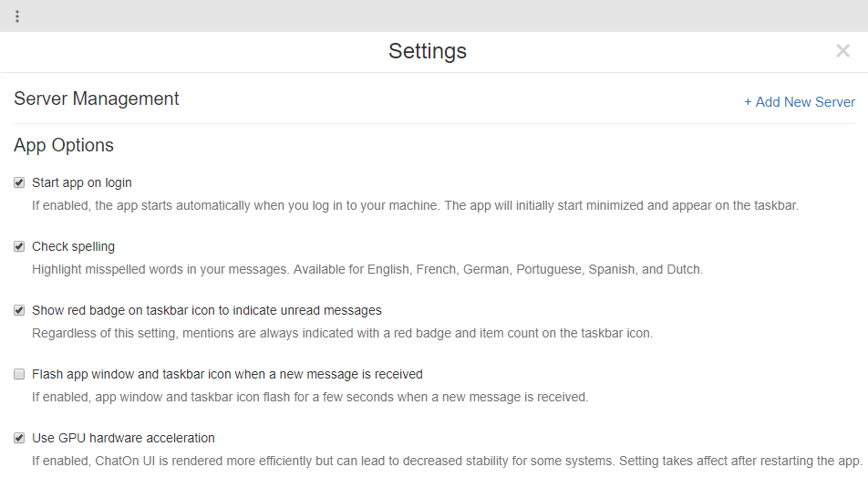Click the 'App Options' section heading
The image size is (868, 488).
point(64,145)
